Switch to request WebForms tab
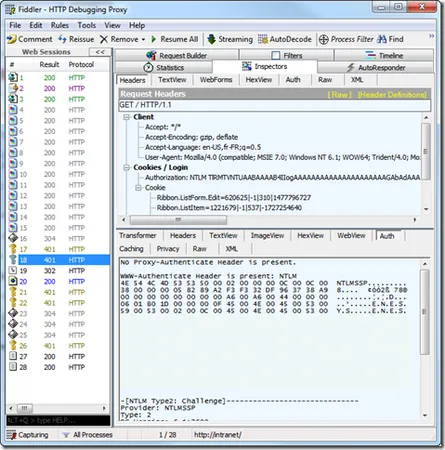 click(216, 80)
